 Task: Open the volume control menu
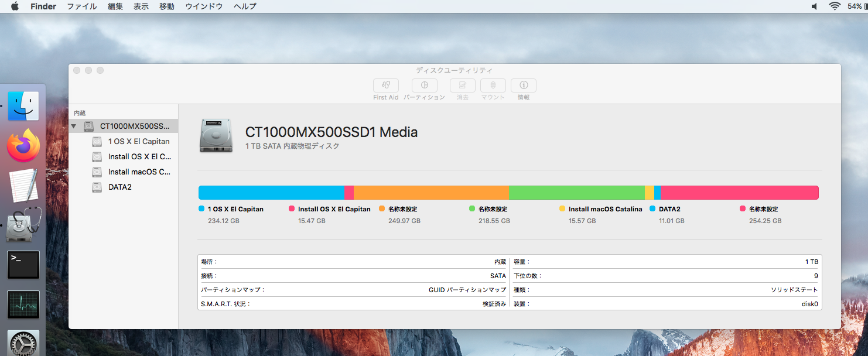814,6
